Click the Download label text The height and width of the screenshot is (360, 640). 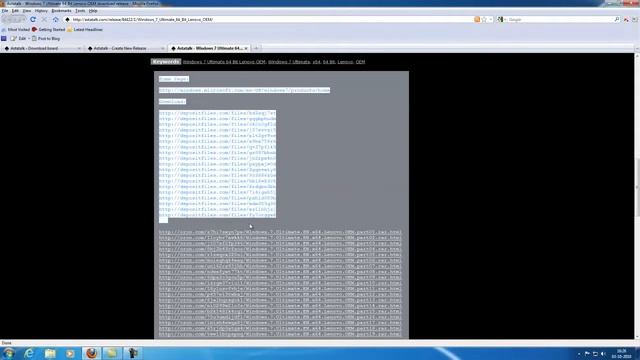[172, 101]
